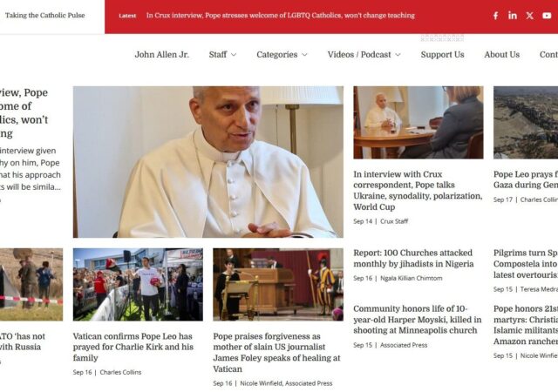Open the Harper Moyski community honors article
The width and height of the screenshot is (558, 392).
coord(417,320)
